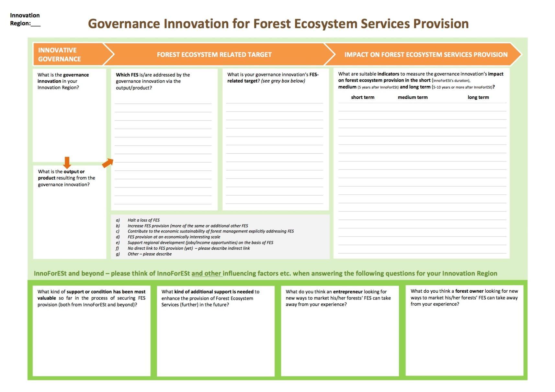Click the downward orange arrow icon

[x=67, y=162]
